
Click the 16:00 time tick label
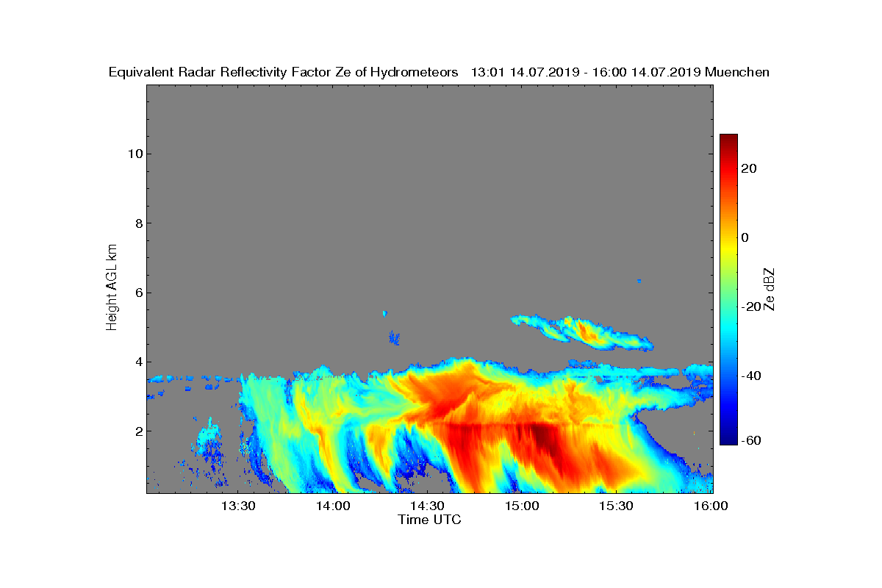710,506
